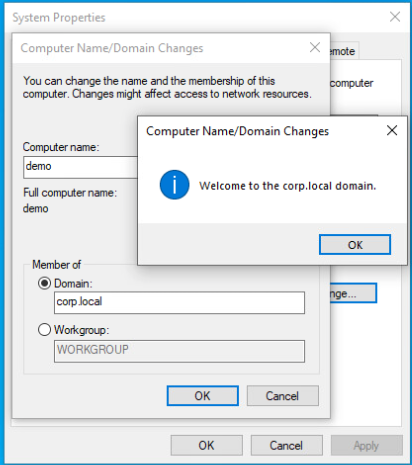Switch to the Remote tab in System Properties
412x465 pixels.
pos(344,51)
